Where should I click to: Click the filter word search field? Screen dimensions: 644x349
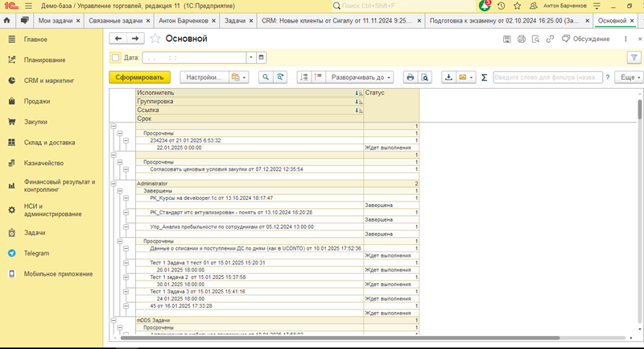point(547,77)
